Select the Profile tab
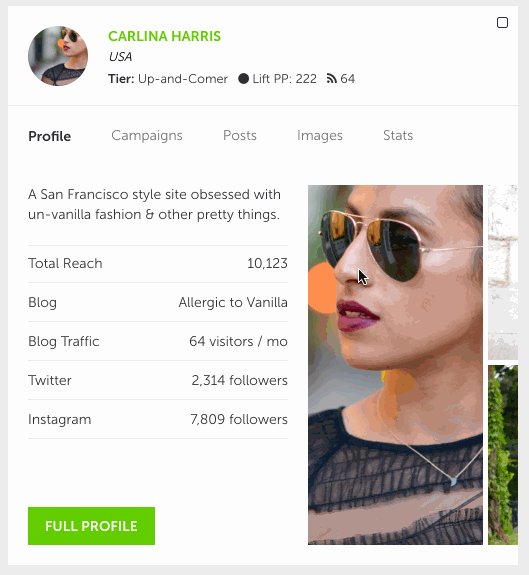 49,136
